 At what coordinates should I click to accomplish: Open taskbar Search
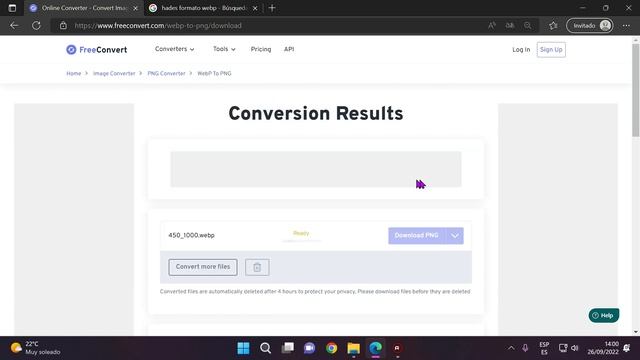coord(266,348)
